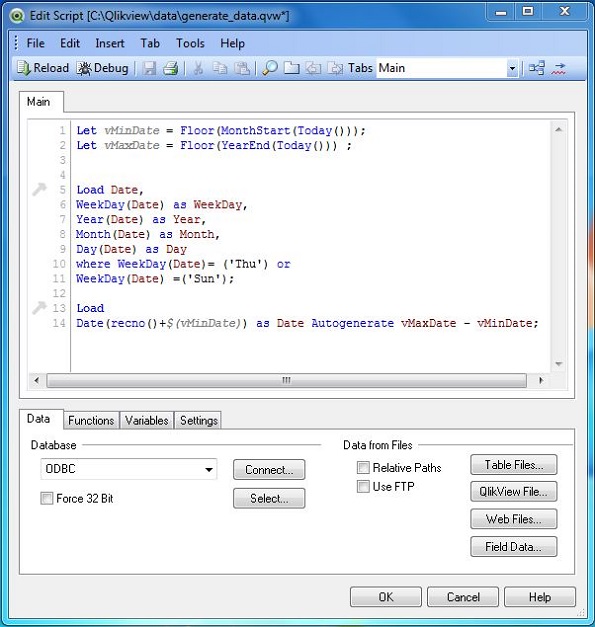
Task: Switch to the Functions tab
Action: [91, 420]
